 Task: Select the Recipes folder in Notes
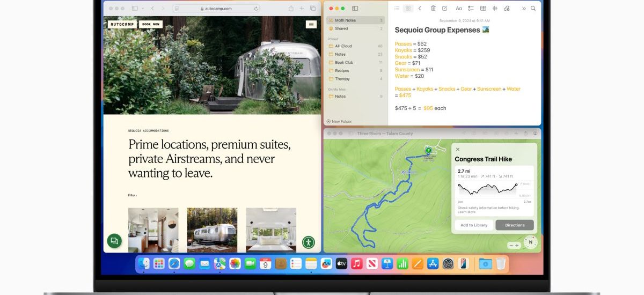point(342,71)
